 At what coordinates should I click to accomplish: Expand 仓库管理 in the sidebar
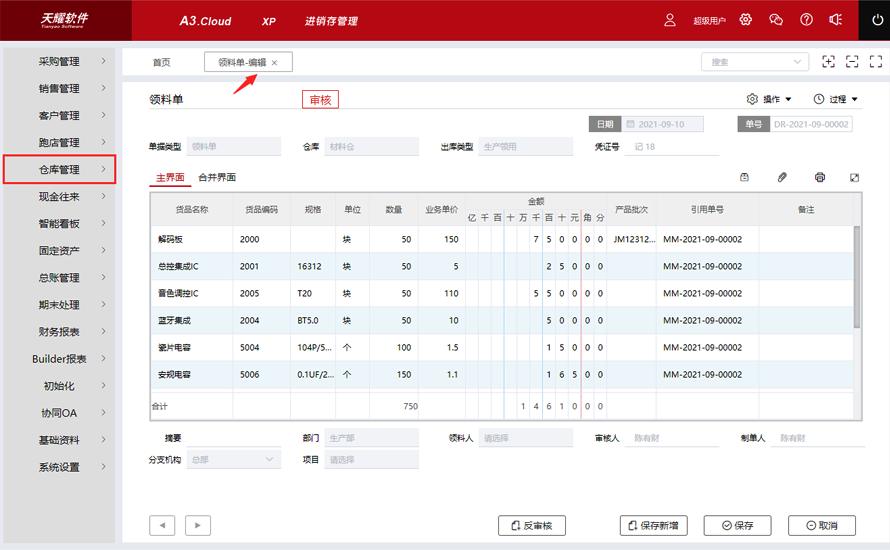click(60, 169)
